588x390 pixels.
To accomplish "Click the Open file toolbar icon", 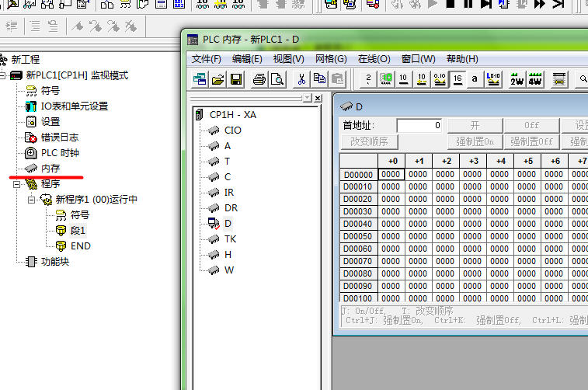I will [218, 79].
